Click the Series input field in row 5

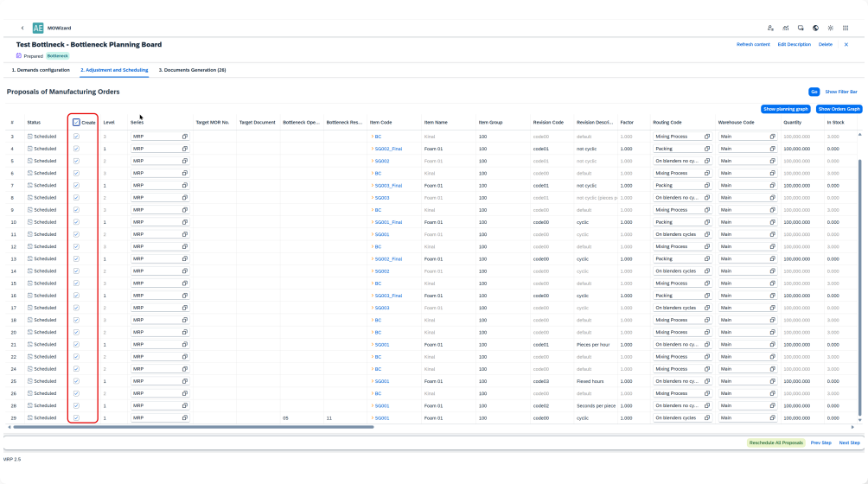(x=156, y=161)
